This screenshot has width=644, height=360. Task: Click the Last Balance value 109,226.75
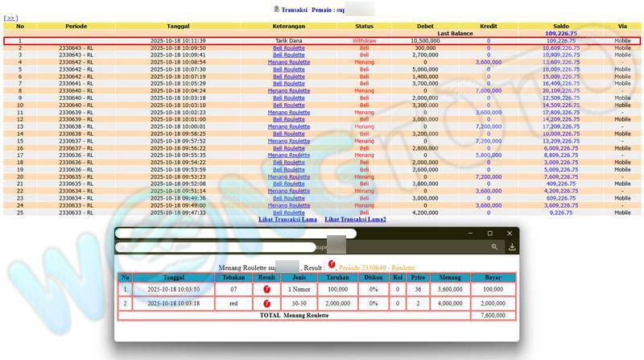(x=560, y=33)
